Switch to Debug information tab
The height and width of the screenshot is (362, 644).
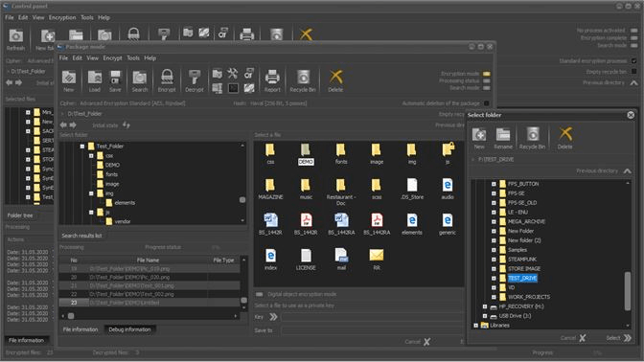(129, 329)
